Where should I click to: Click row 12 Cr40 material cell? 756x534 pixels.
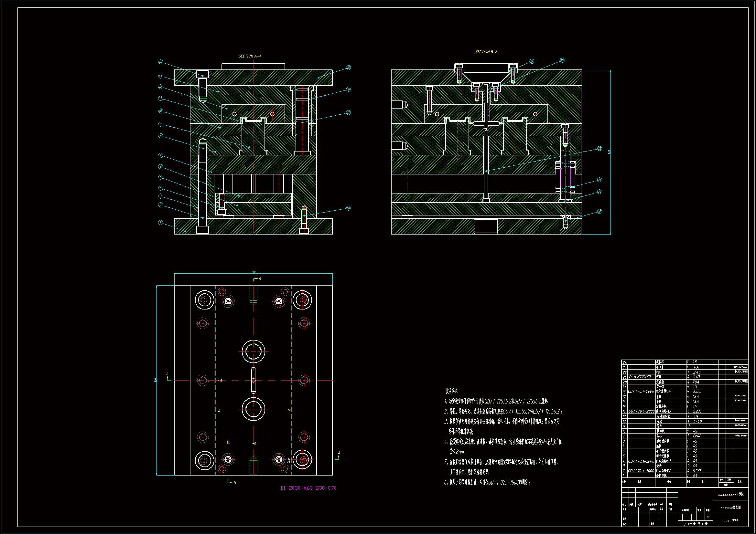tap(697, 422)
